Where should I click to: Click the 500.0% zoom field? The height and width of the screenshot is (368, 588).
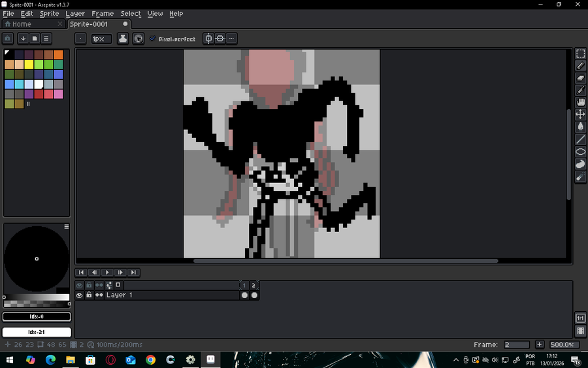tap(564, 344)
